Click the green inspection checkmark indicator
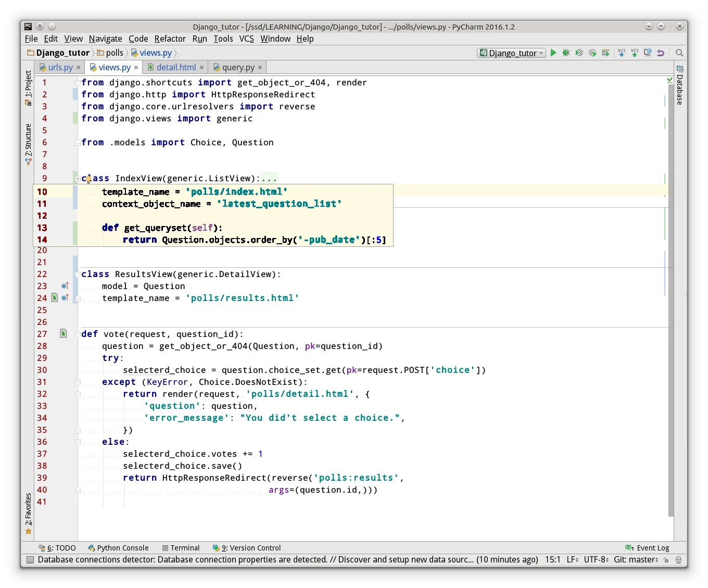This screenshot has height=588, width=708. click(x=670, y=80)
